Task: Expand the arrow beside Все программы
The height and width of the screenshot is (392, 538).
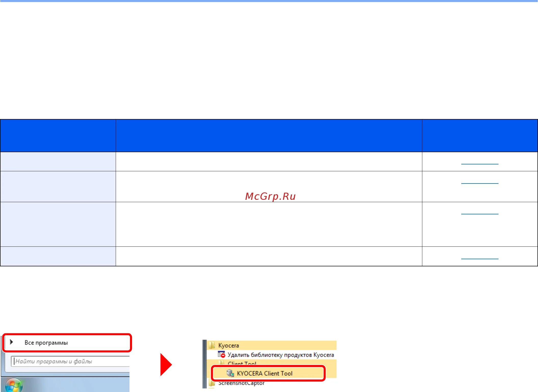Action: pyautogui.click(x=11, y=342)
